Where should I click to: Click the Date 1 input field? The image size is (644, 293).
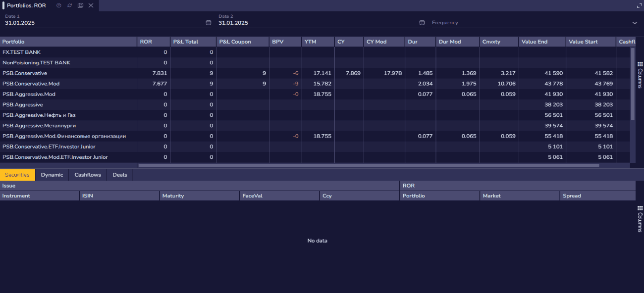coord(99,23)
